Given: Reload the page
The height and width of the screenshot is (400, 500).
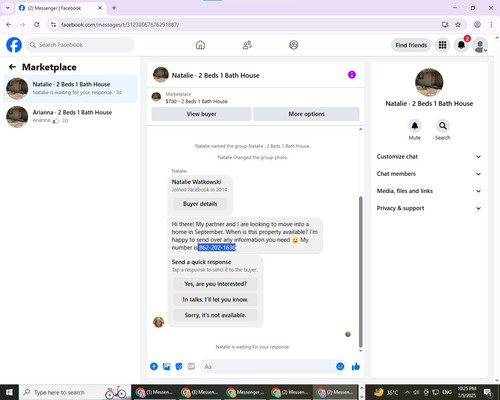Looking at the screenshot, I should click(37, 25).
